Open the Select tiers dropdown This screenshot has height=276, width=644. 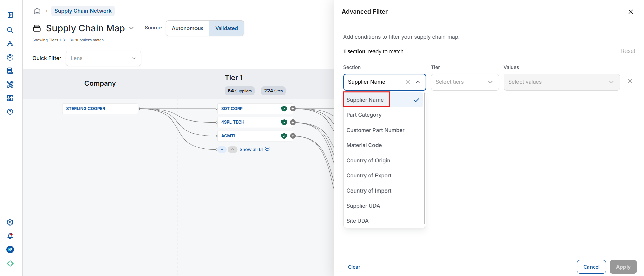(465, 82)
